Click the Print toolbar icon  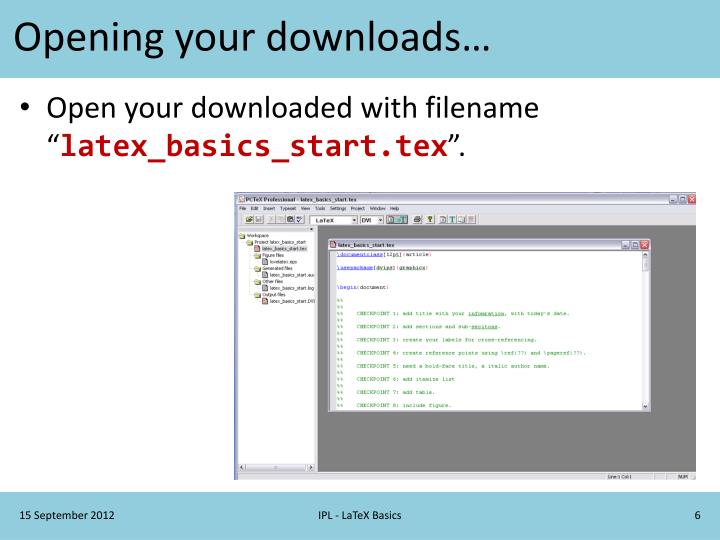[x=417, y=219]
